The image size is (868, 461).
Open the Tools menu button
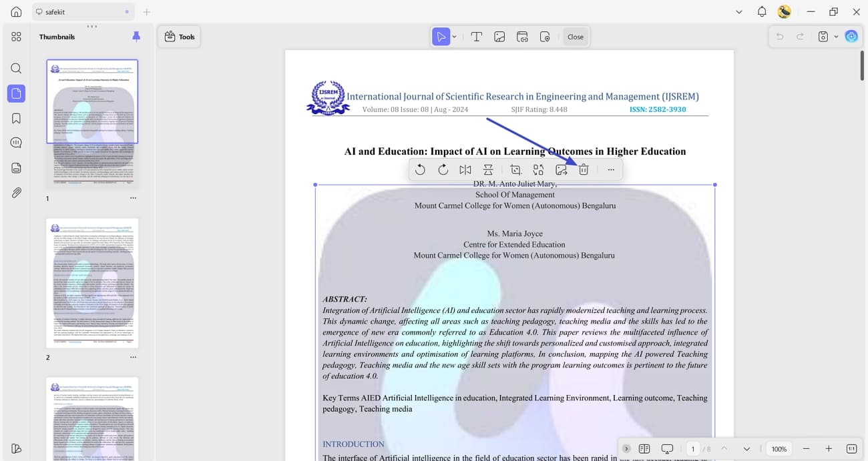pyautogui.click(x=179, y=37)
